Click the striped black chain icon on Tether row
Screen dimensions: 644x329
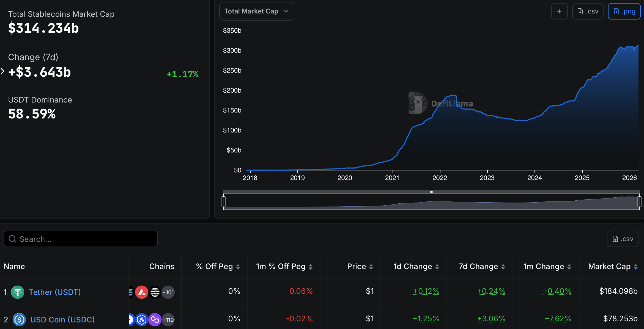[154, 292]
